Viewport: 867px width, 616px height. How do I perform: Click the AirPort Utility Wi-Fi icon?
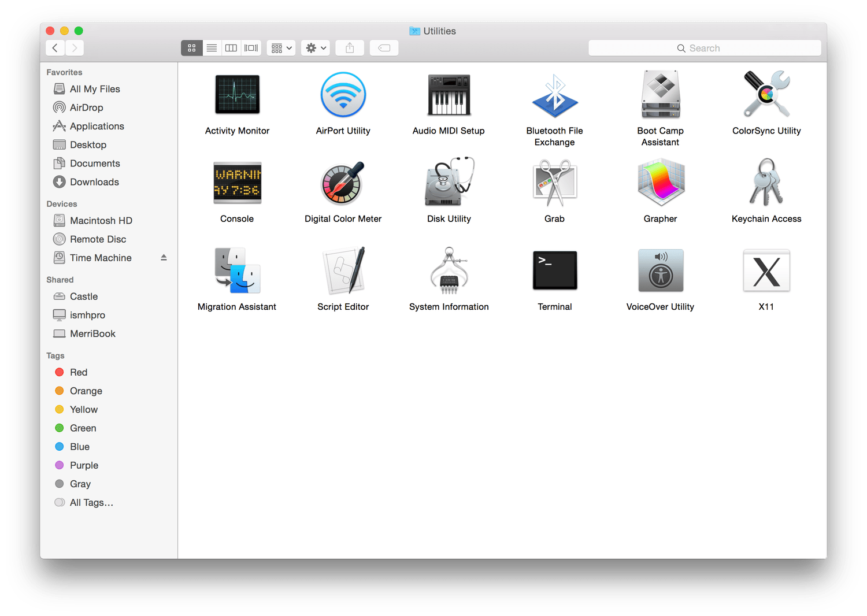[x=343, y=95]
